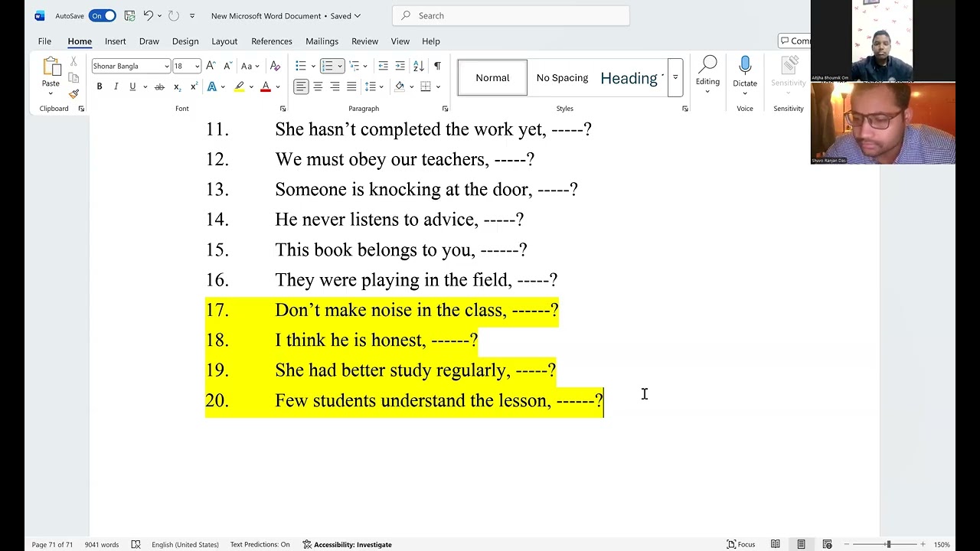Viewport: 980px width, 551px height.
Task: Decrease the paragraph indent
Action: click(383, 66)
